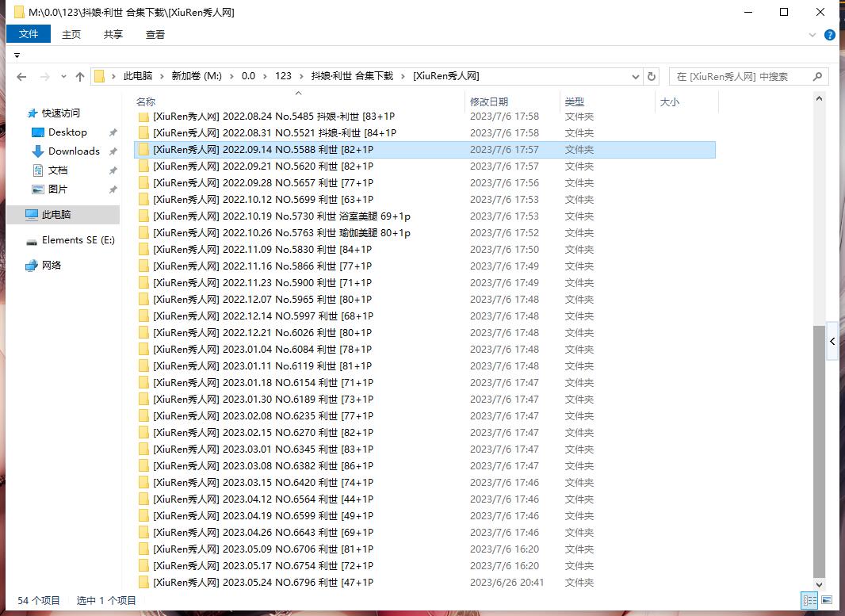Open Elements SE (E:) drive

click(x=78, y=240)
